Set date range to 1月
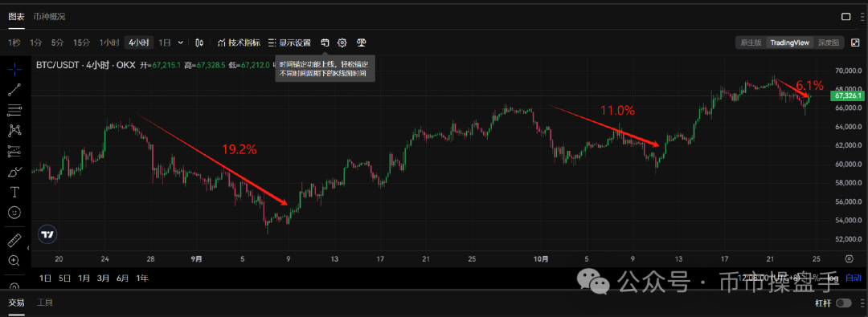The height and width of the screenshot is (317, 868). 84,278
